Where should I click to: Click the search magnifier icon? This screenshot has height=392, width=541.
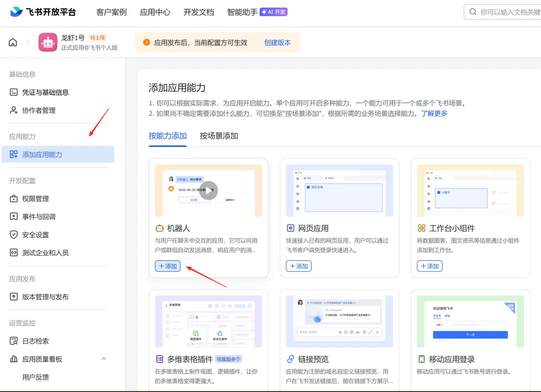pyautogui.click(x=473, y=12)
